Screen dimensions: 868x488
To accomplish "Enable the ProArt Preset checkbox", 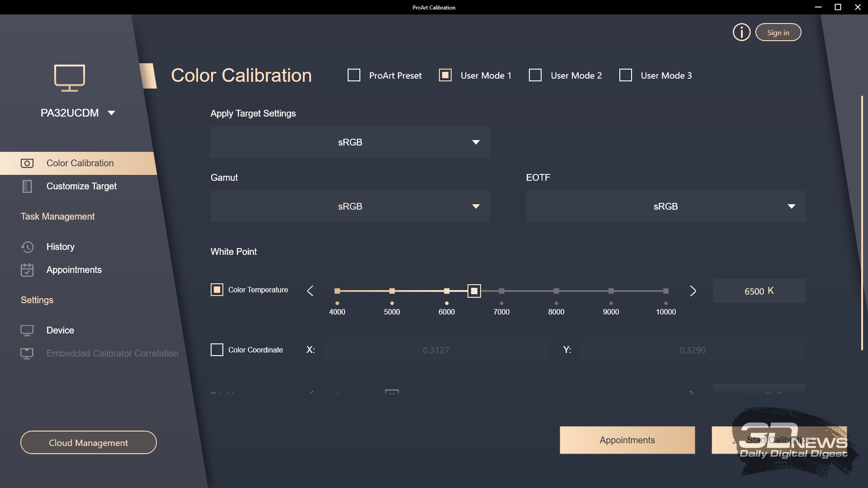I will pos(354,75).
